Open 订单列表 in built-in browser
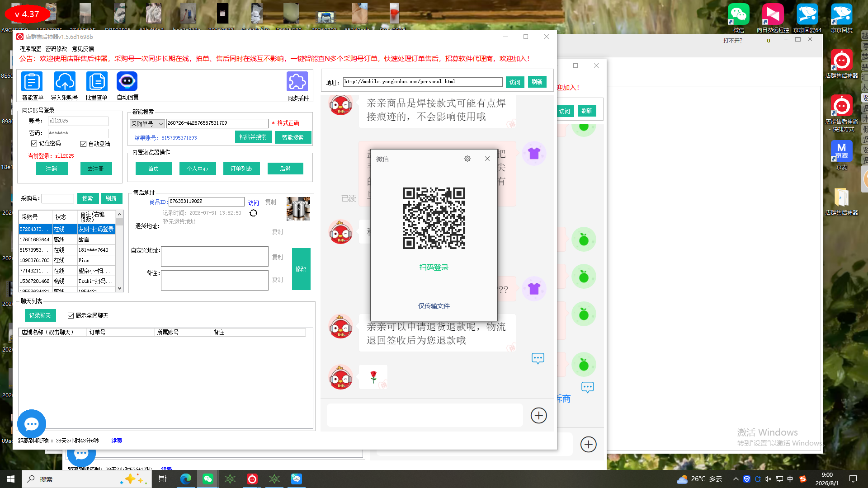The image size is (868, 488). pos(241,169)
